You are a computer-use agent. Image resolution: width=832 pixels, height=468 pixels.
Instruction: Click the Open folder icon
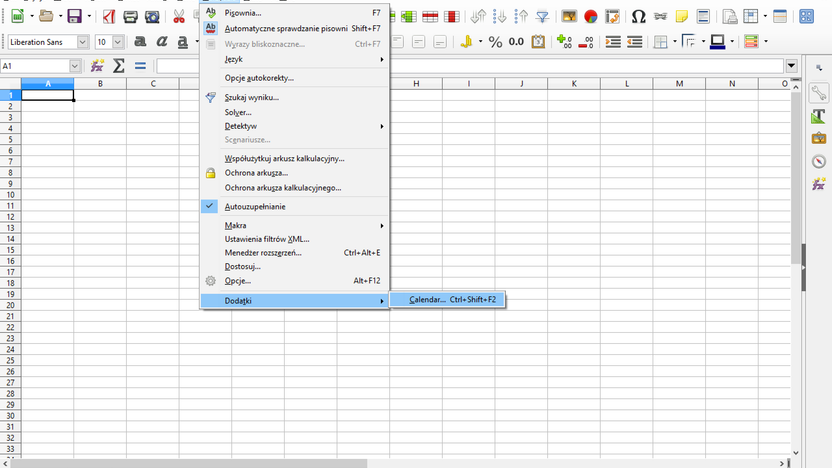point(46,16)
